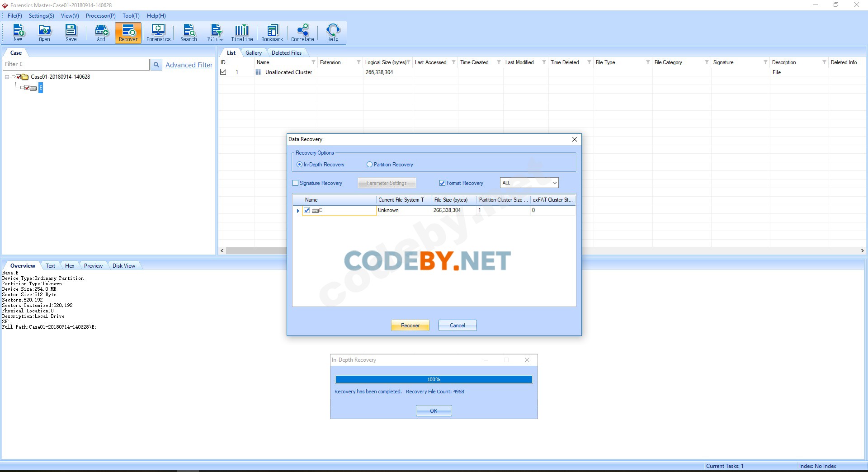Image resolution: width=868 pixels, height=472 pixels.
Task: Click the Signature column filter funnel
Action: (x=765, y=62)
